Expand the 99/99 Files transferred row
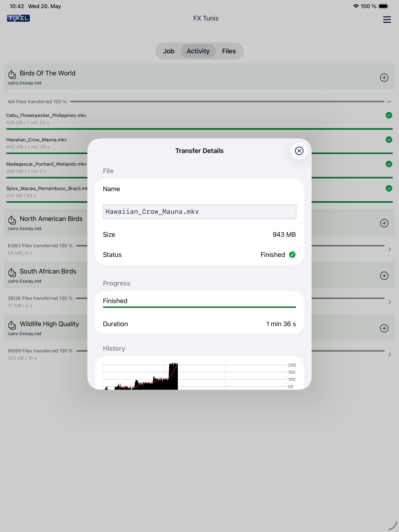The image size is (399, 532). click(390, 355)
